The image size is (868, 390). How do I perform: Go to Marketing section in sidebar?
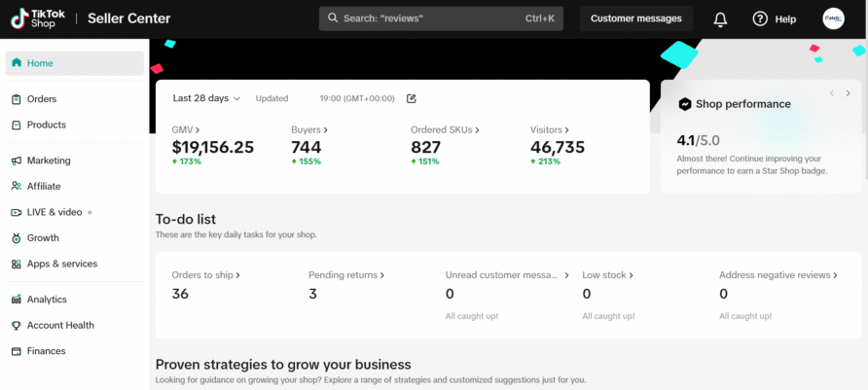[49, 160]
